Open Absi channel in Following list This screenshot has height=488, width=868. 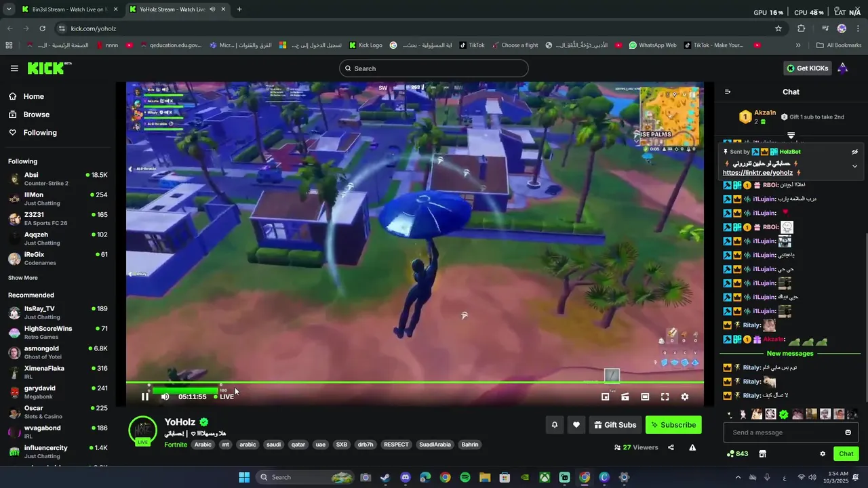click(x=58, y=179)
